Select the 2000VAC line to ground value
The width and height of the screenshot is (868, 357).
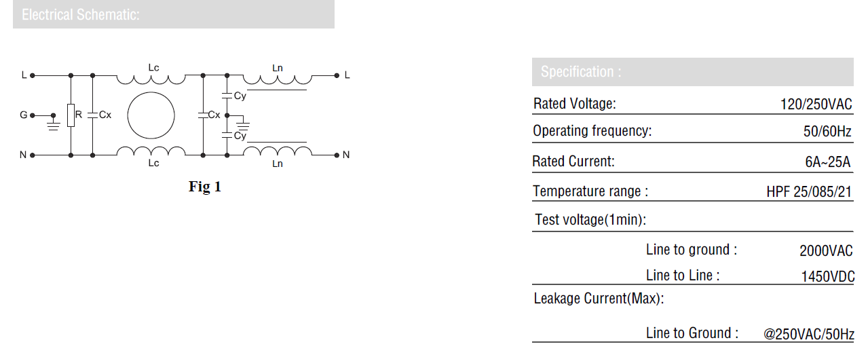click(x=826, y=250)
